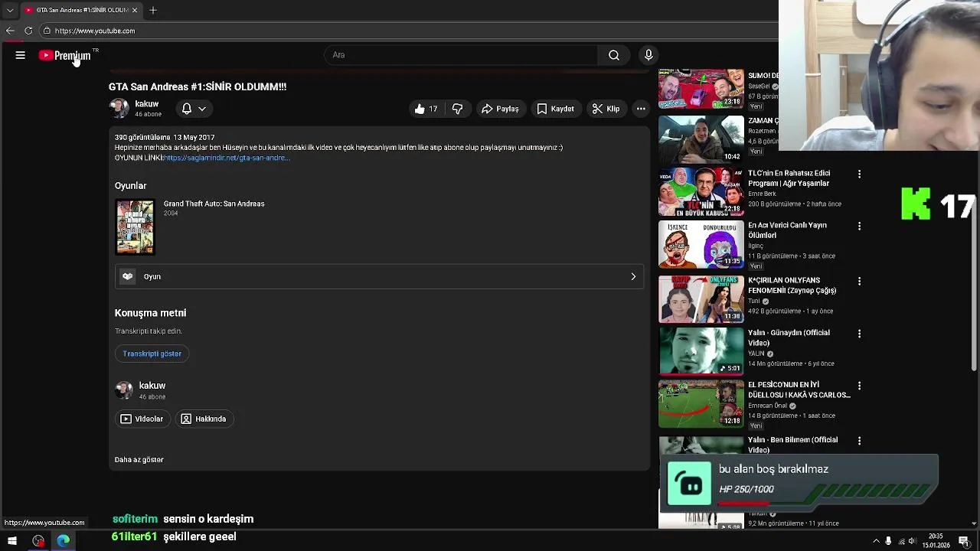Open more actions menu beside Klip
Viewport: 980px width, 551px height.
641,109
